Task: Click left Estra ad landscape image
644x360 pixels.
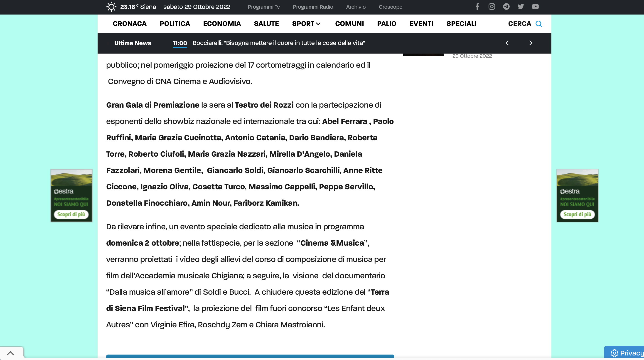Action: tap(71, 178)
